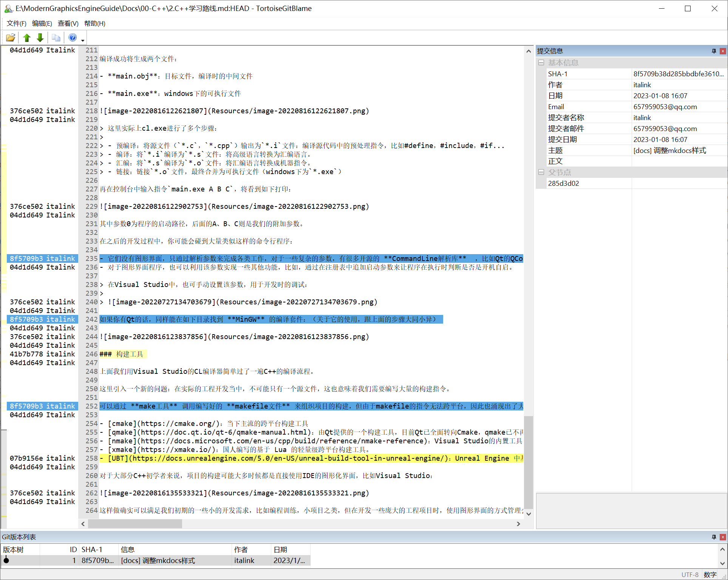The width and height of the screenshot is (728, 580).
Task: Open the 查看(V) menu
Action: point(68,23)
